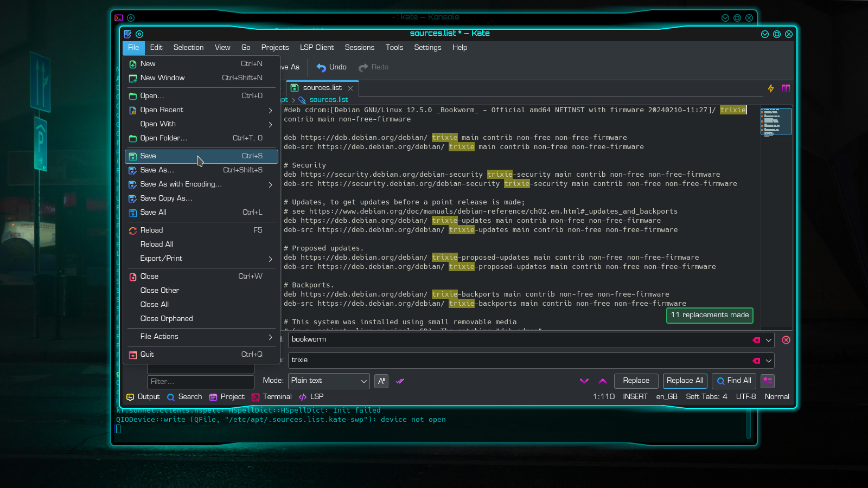Click the lightning quick open icon
Screen dimensions: 868x488
pos(771,88)
